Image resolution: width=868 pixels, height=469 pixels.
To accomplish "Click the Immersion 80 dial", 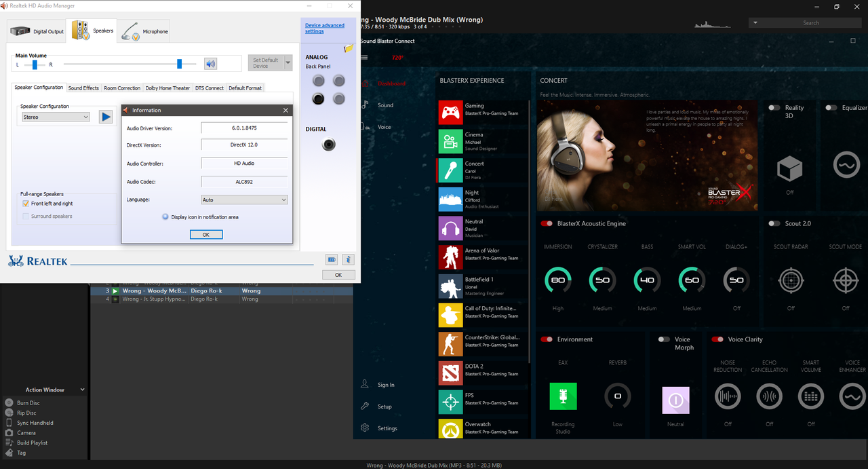I will (x=558, y=280).
